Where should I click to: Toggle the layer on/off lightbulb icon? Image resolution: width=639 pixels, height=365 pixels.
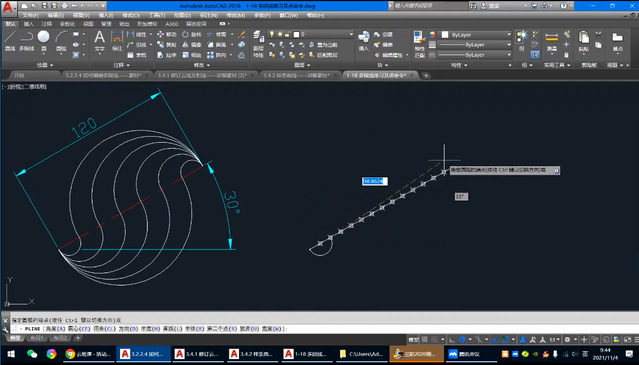point(272,34)
